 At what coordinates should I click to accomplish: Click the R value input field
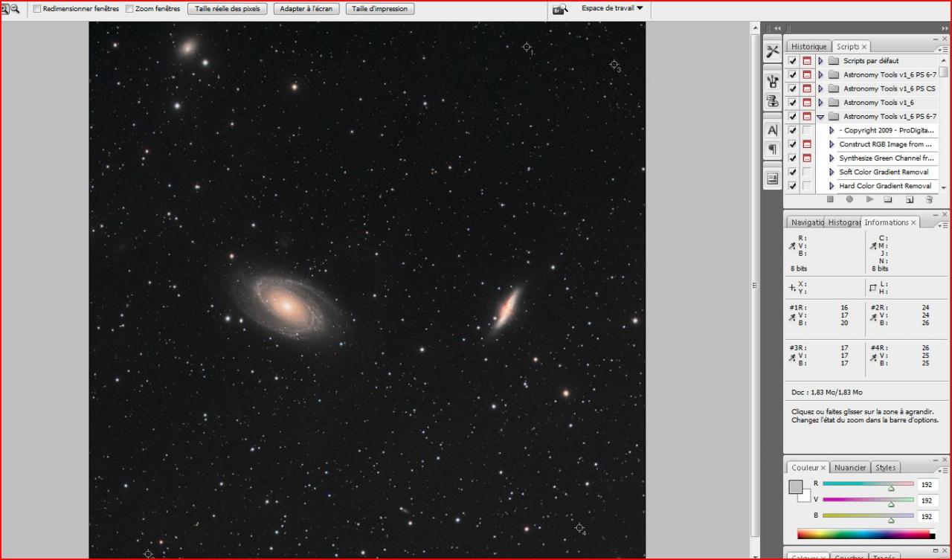click(x=927, y=484)
